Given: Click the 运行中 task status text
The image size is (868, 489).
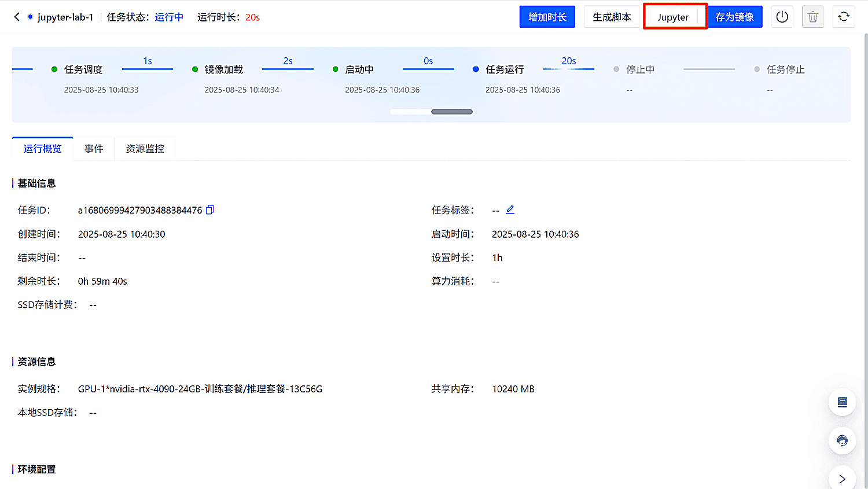Looking at the screenshot, I should 169,17.
